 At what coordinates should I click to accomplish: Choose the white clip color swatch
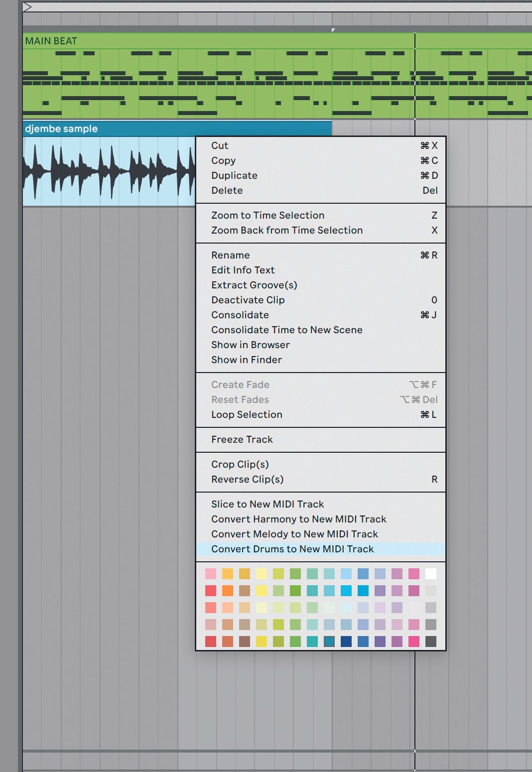coord(431,574)
